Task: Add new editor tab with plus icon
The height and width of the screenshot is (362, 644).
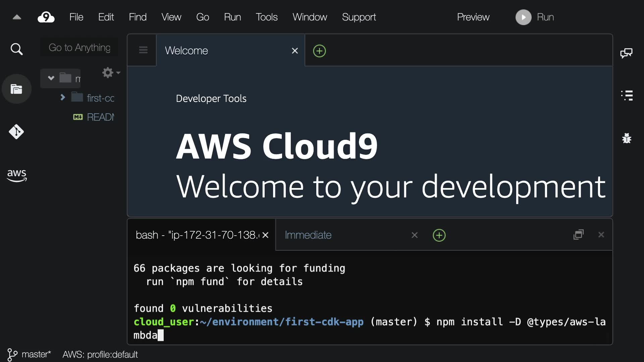Action: pyautogui.click(x=319, y=51)
